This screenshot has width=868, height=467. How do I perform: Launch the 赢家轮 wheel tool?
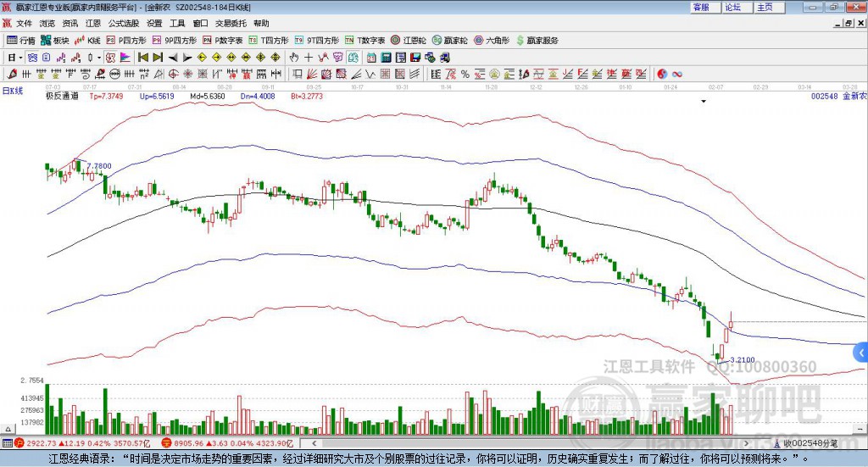point(450,41)
